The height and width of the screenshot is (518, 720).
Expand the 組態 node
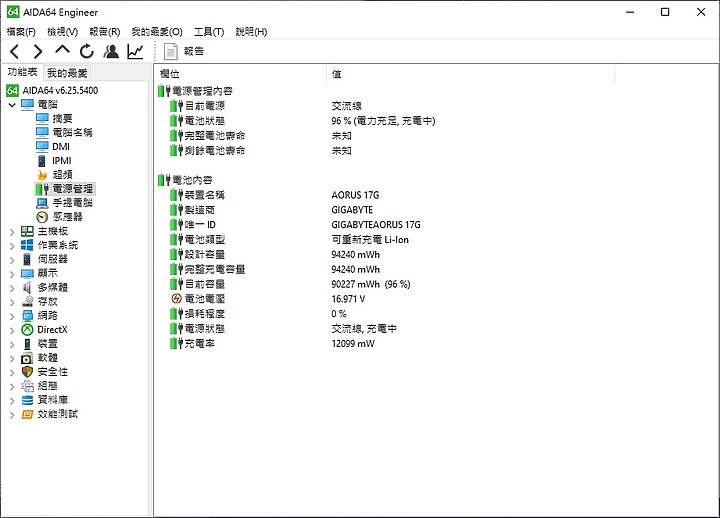tap(12, 387)
